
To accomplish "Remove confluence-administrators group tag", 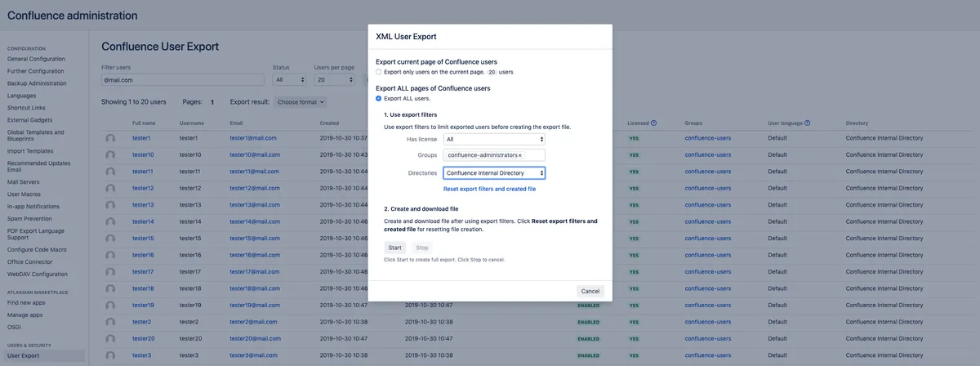I will (x=520, y=155).
